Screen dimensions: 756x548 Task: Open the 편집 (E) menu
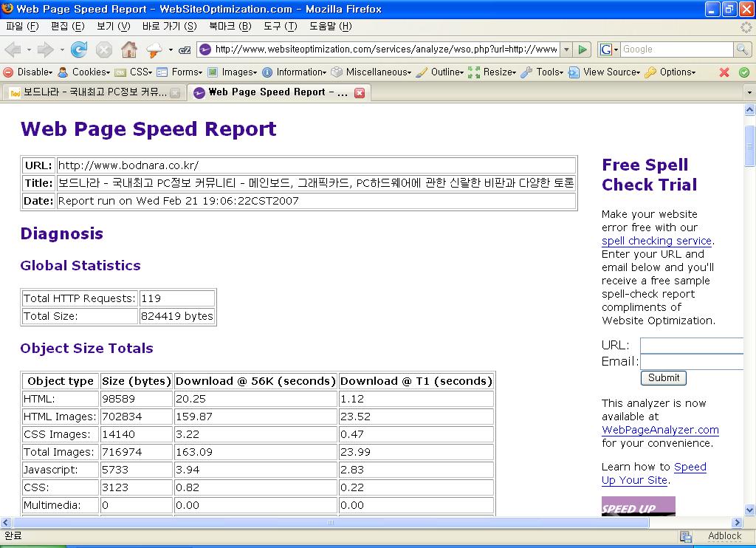tap(67, 27)
